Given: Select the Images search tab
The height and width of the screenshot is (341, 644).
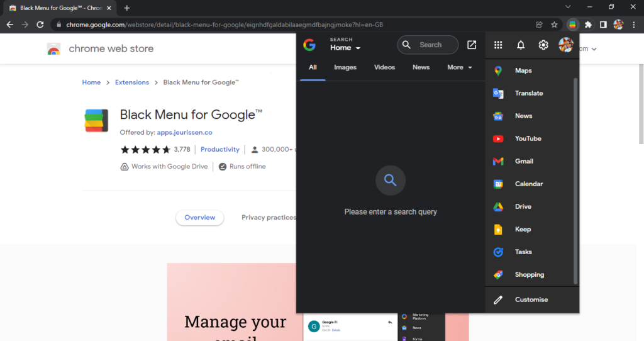Looking at the screenshot, I should [x=345, y=67].
